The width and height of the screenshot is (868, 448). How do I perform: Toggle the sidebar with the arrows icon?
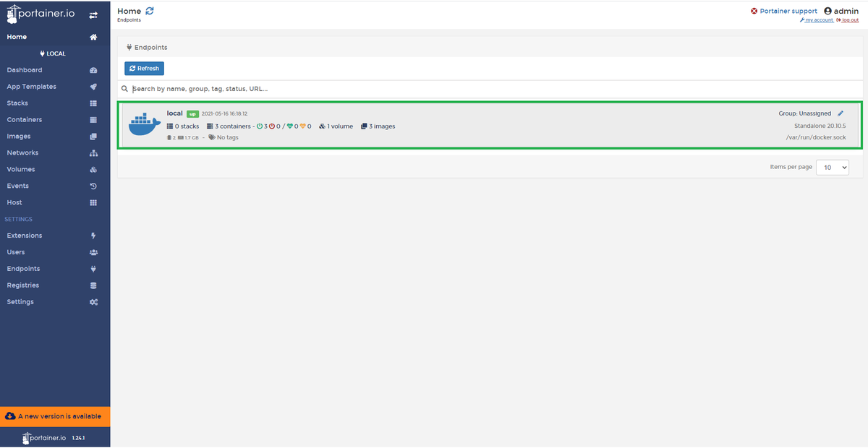click(x=93, y=14)
